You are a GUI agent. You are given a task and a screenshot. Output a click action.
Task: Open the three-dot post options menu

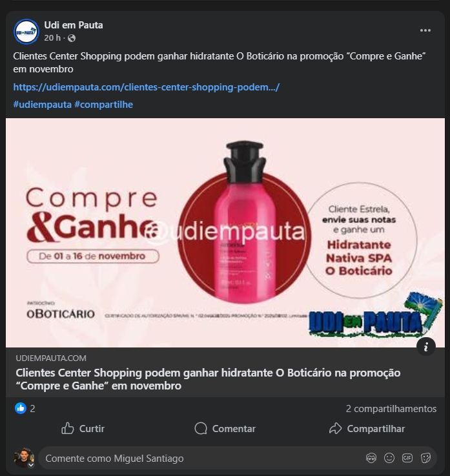tap(425, 30)
